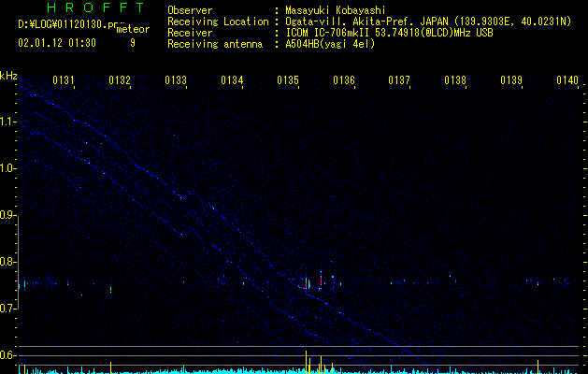Click the ICOM IC-706mkII receiver value
Screen dimensions: 588x374
(389, 33)
